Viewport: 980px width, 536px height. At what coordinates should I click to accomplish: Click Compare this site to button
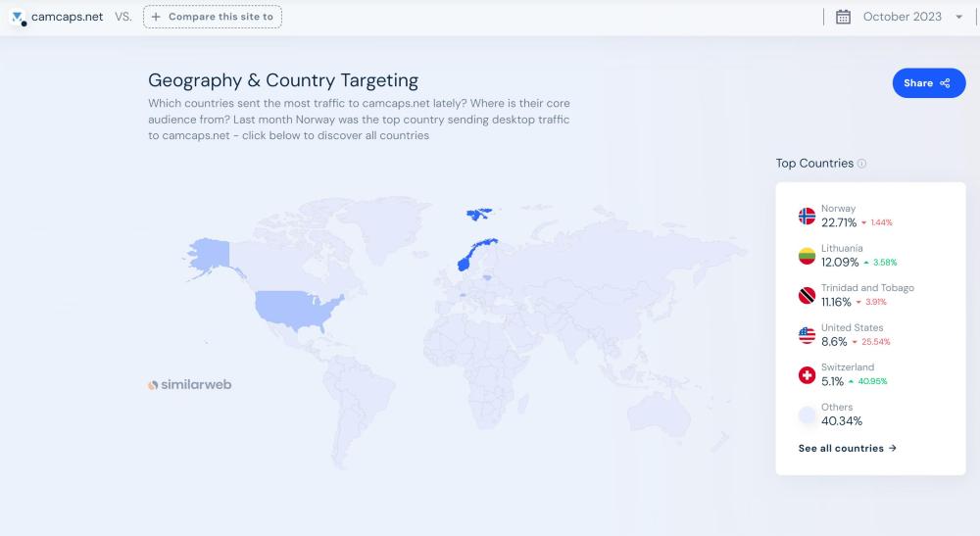[212, 17]
